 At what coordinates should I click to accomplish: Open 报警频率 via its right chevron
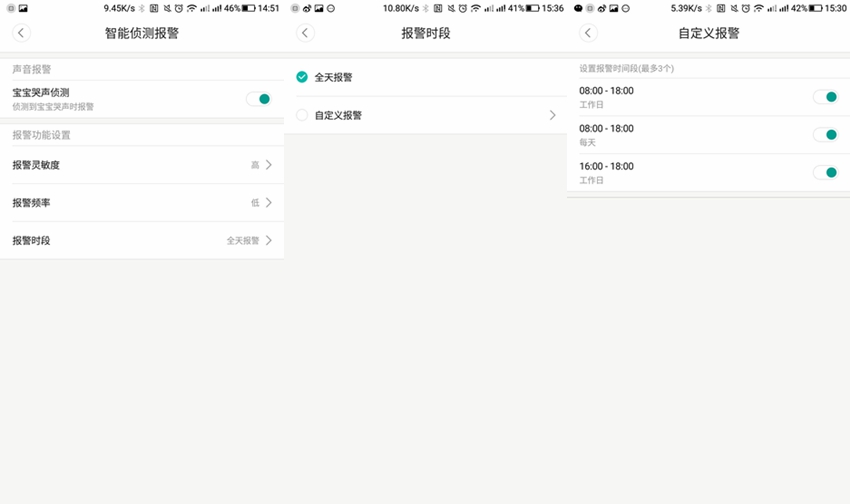(268, 203)
